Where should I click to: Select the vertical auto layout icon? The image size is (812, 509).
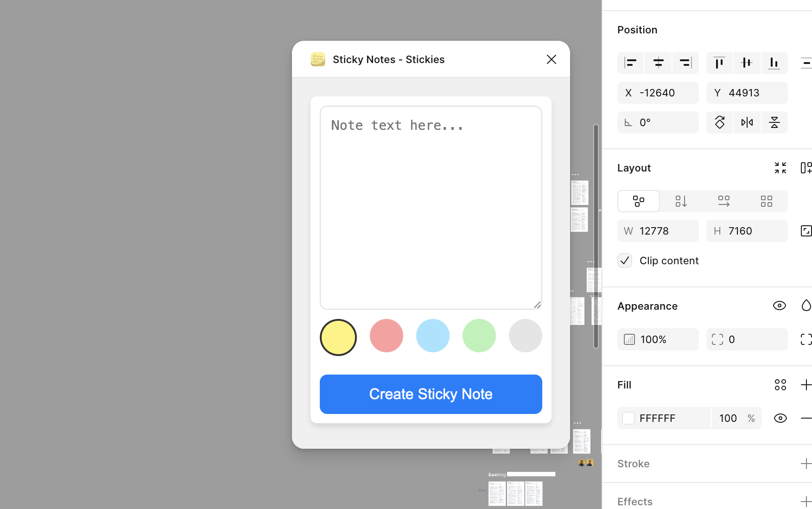coord(681,201)
